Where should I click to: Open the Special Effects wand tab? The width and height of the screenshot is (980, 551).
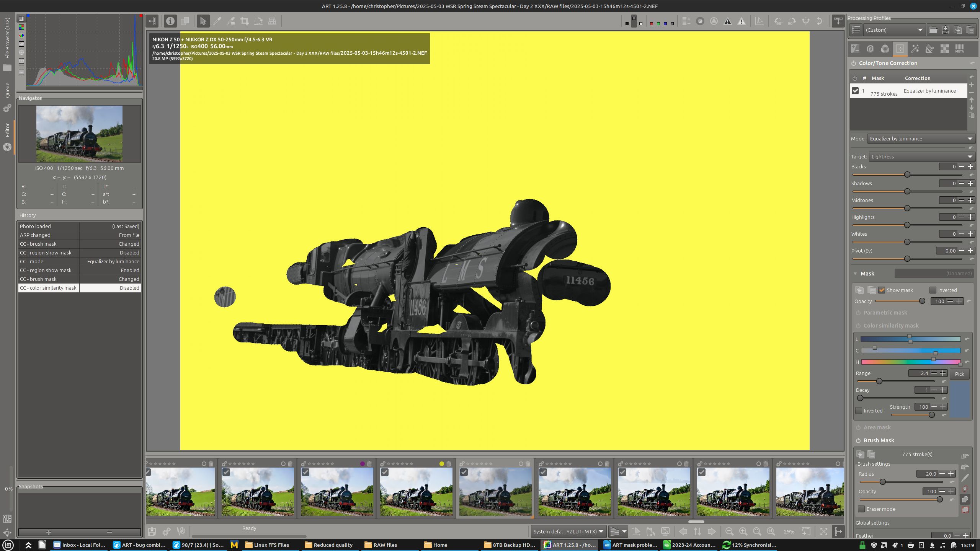(915, 49)
